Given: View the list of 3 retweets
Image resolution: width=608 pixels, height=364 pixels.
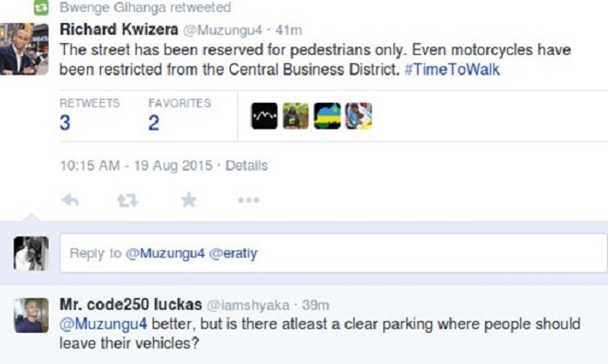Looking at the screenshot, I should 90,115.
